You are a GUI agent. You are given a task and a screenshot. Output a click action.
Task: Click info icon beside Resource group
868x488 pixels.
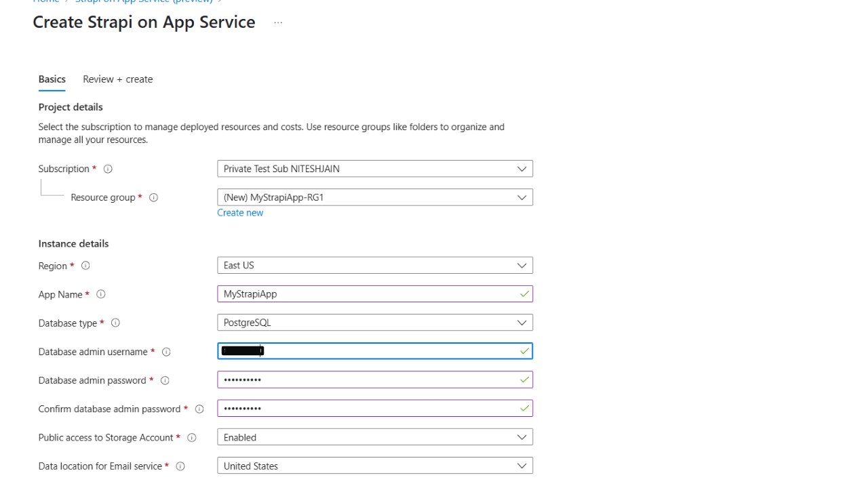pyautogui.click(x=153, y=198)
